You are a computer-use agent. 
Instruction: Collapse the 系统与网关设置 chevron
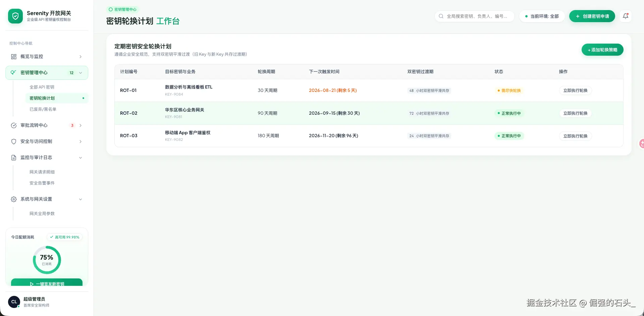(x=80, y=199)
